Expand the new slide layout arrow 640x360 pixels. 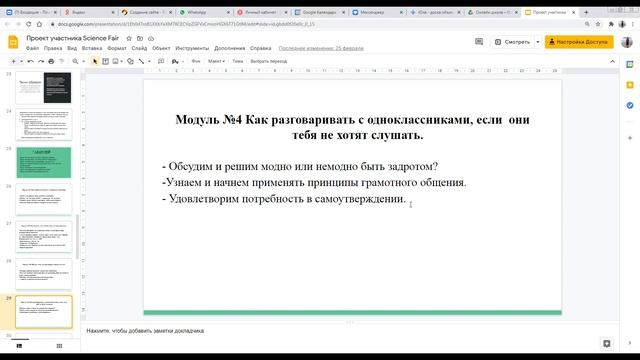coord(21,61)
